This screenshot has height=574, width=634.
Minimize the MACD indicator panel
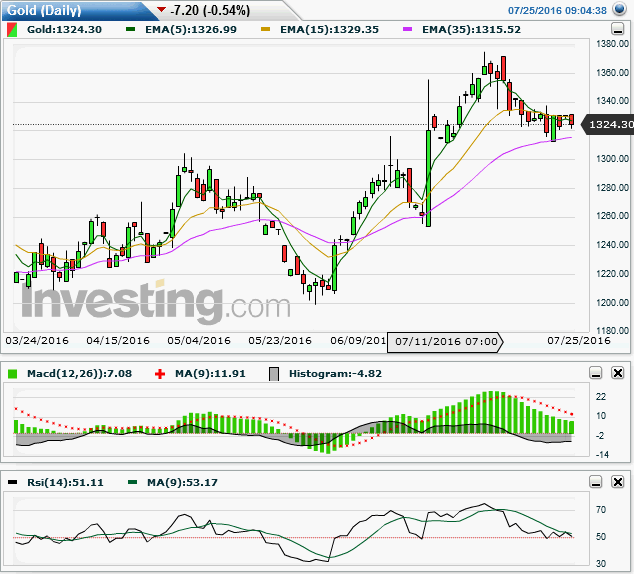596,373
